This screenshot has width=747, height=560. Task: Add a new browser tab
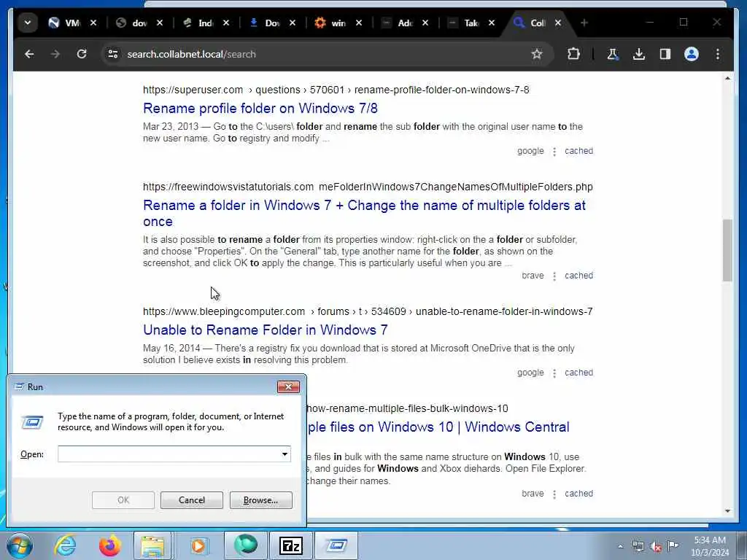point(584,23)
